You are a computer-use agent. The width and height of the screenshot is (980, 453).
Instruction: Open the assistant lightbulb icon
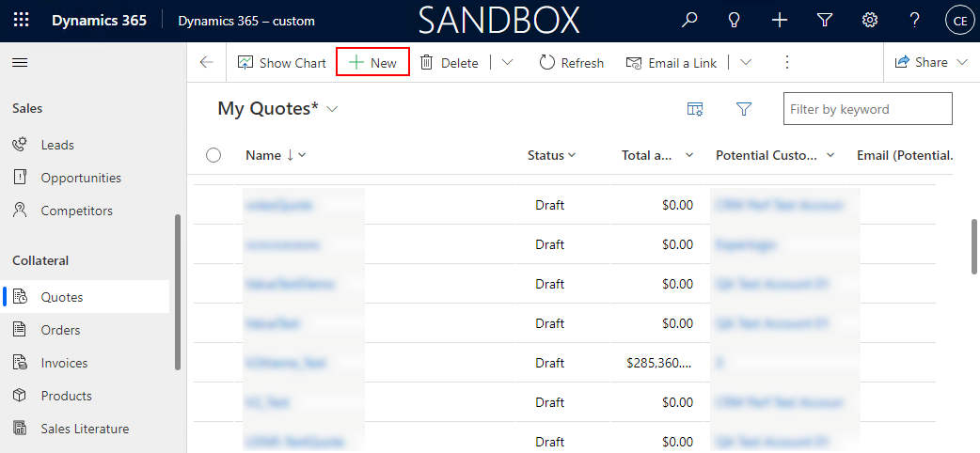click(x=735, y=21)
